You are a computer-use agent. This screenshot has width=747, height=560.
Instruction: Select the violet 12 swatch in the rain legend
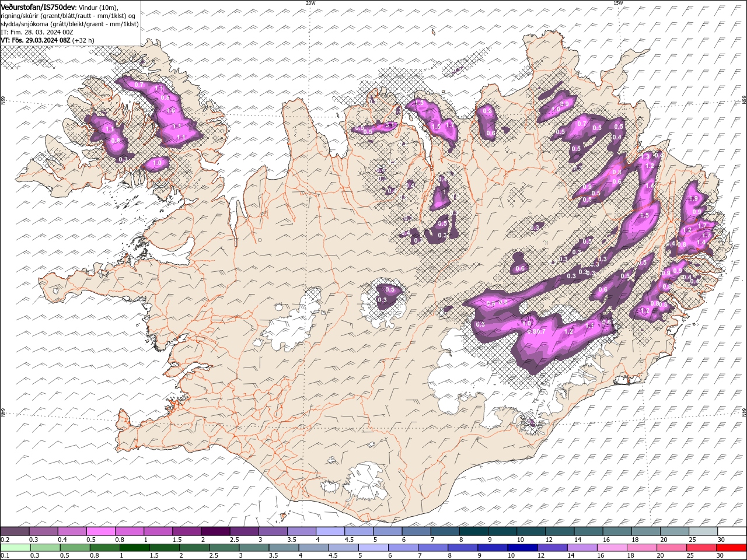(x=552, y=548)
